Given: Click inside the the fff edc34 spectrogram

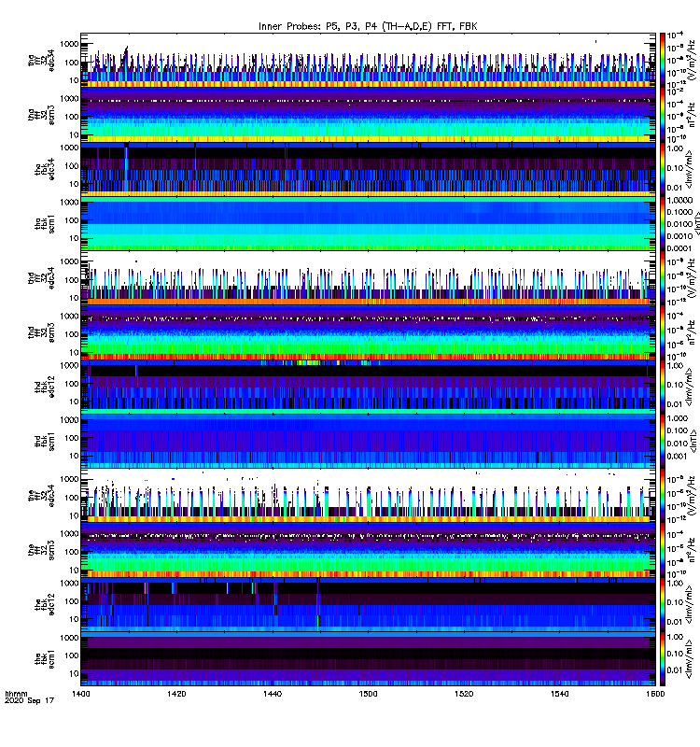Looking at the screenshot, I should (x=368, y=496).
